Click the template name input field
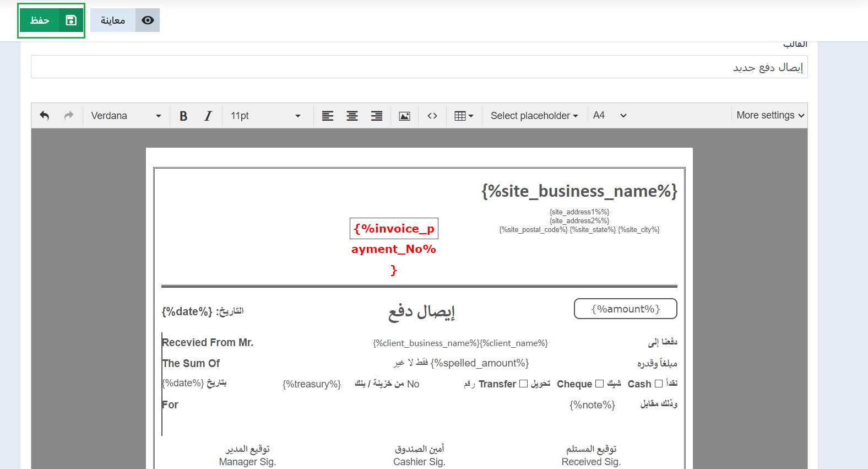The image size is (868, 469). pyautogui.click(x=419, y=67)
